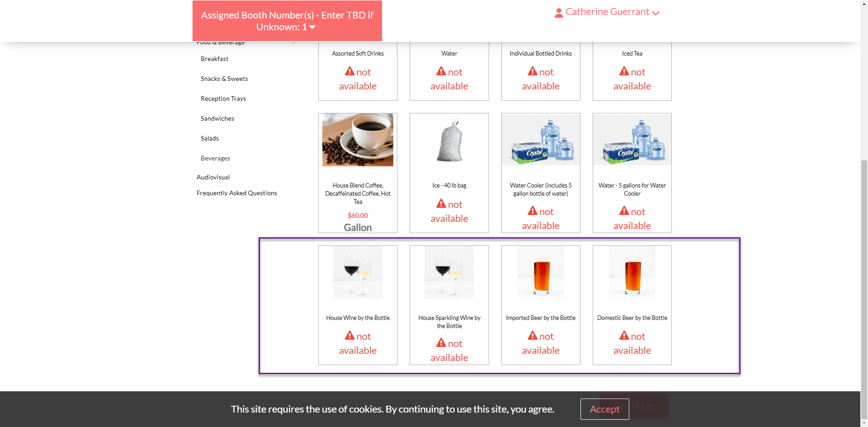Click the 'House Sparkling Wine by the Bottle' title
Viewport: 868px width, 427px height.
[x=449, y=322]
